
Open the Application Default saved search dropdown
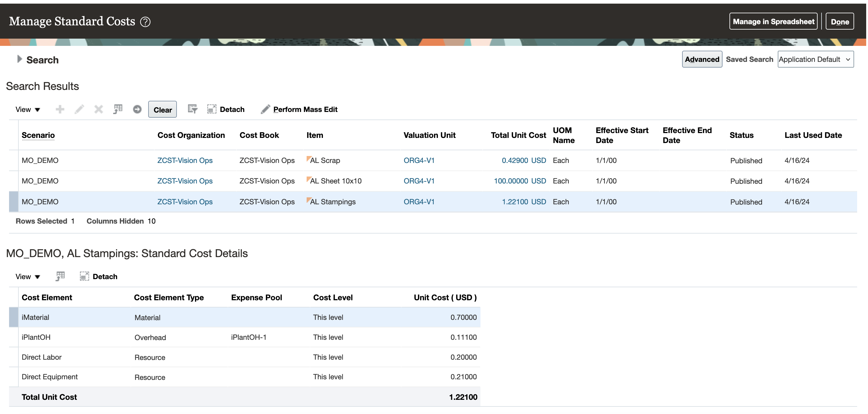(x=815, y=60)
